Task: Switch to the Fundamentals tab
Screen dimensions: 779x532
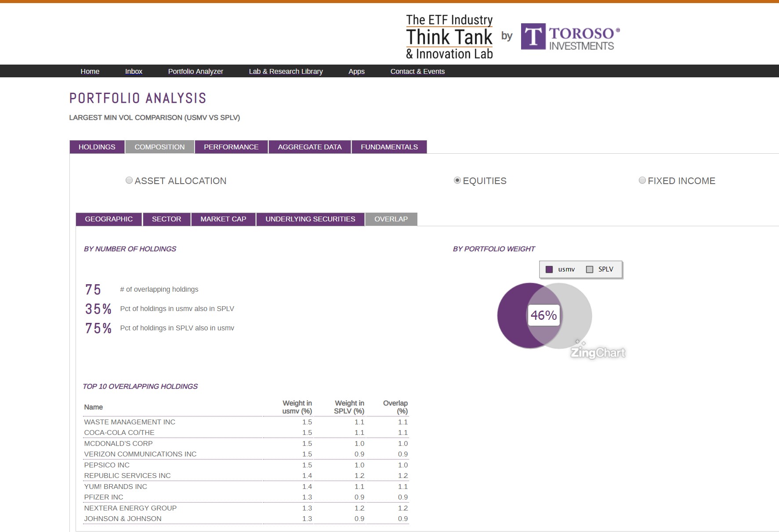Action: click(389, 147)
